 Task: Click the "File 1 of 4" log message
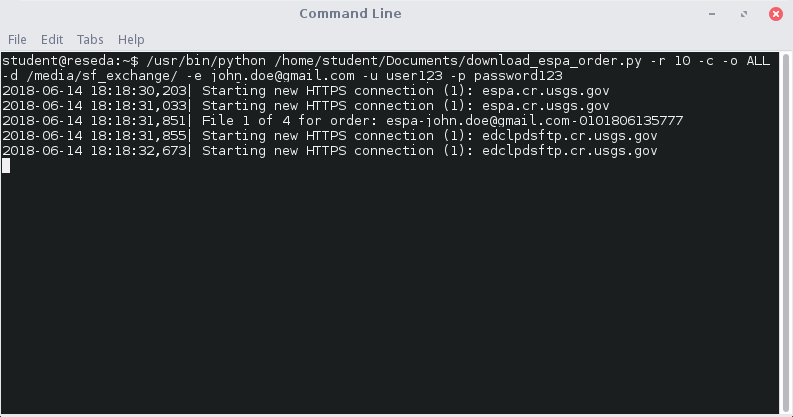click(x=249, y=121)
